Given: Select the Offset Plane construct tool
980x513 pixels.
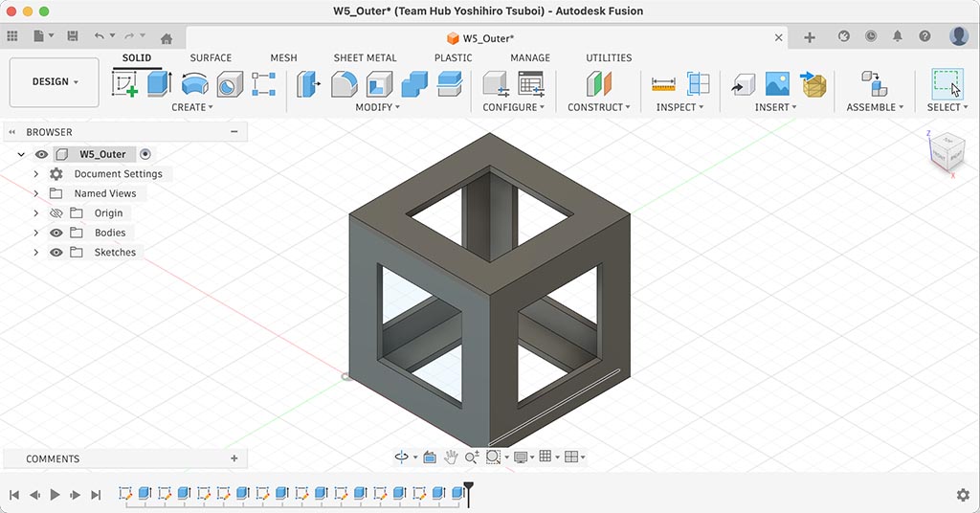Looking at the screenshot, I should tap(599, 84).
